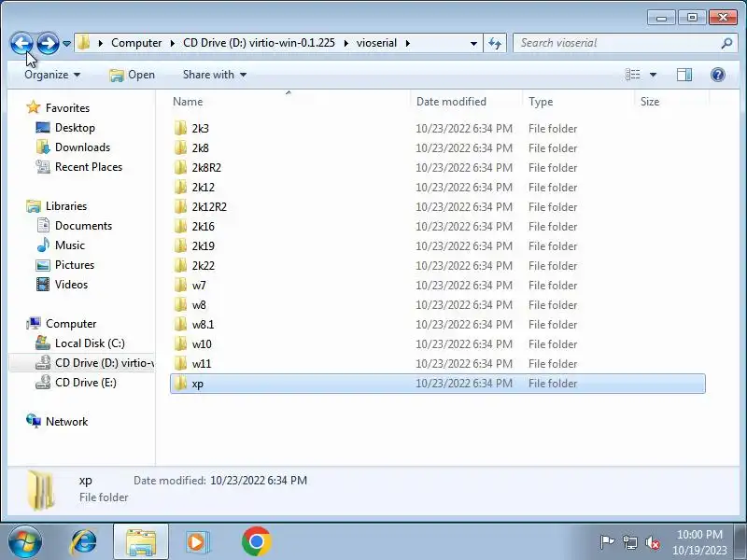Open address bar previous locations dropdown
Viewport: 747px width, 560px height.
[473, 43]
